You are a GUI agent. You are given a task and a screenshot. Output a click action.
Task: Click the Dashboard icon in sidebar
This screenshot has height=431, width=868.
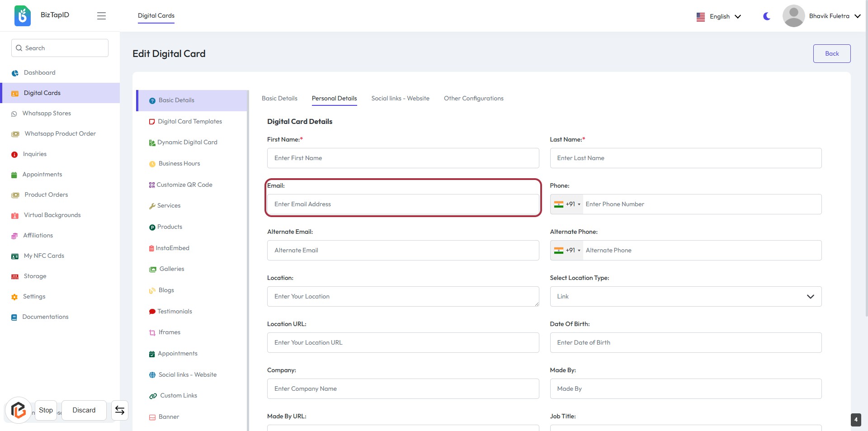click(15, 73)
